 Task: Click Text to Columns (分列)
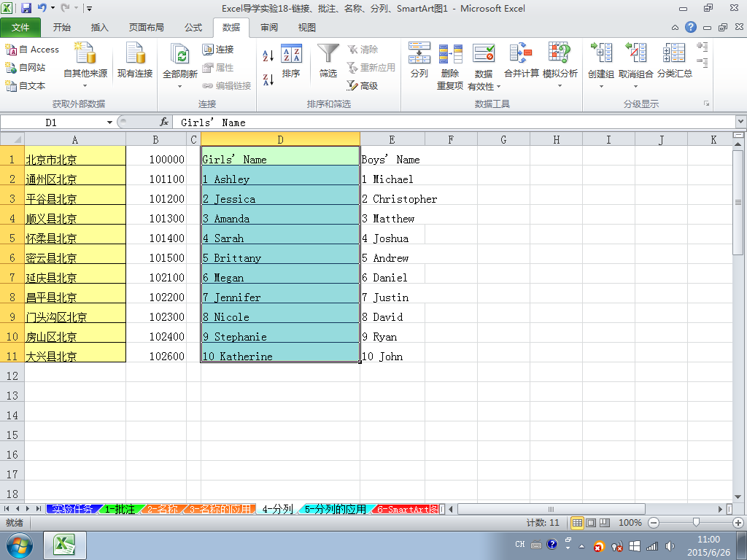pos(419,61)
